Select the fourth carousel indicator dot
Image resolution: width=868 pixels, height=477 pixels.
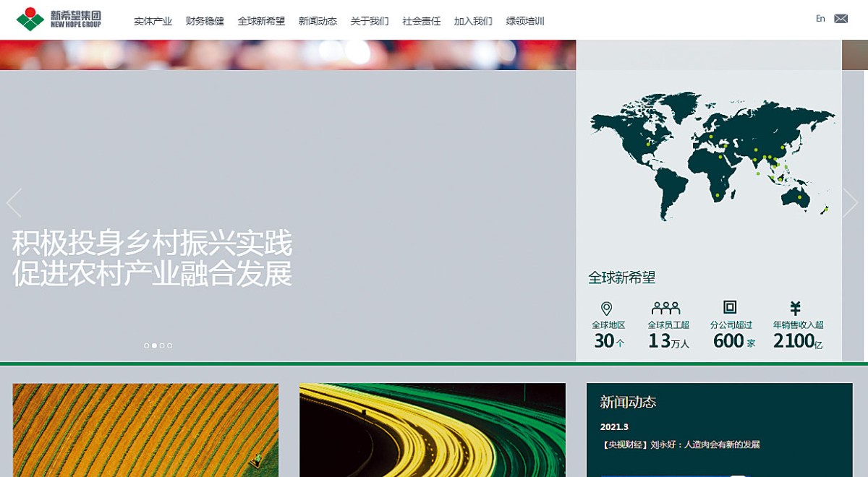point(170,345)
